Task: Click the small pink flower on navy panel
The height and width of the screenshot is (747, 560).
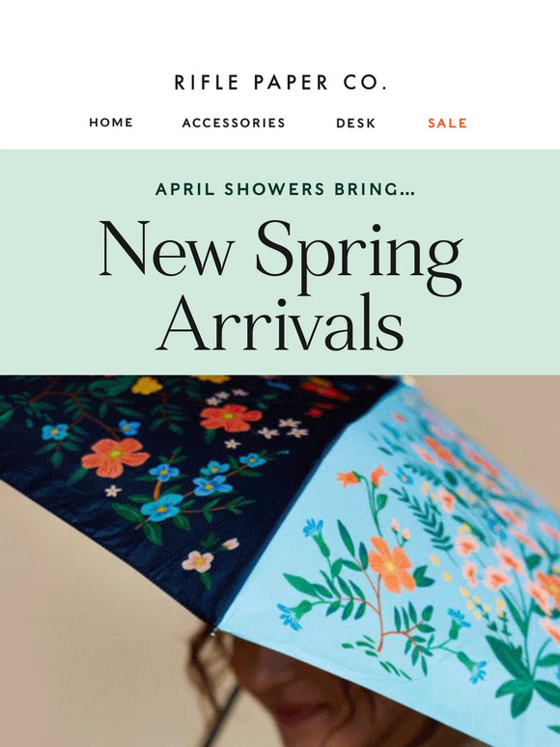Action: coord(198,561)
